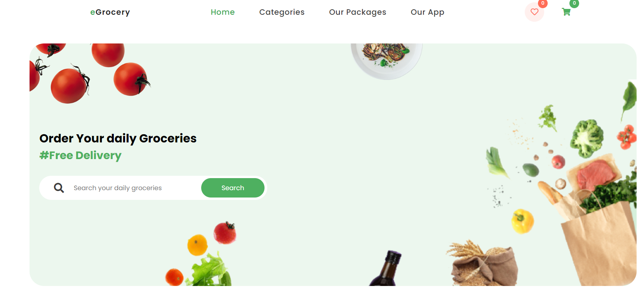The image size is (644, 305).
Task: Open the green shopping cart icon
Action: 566,12
